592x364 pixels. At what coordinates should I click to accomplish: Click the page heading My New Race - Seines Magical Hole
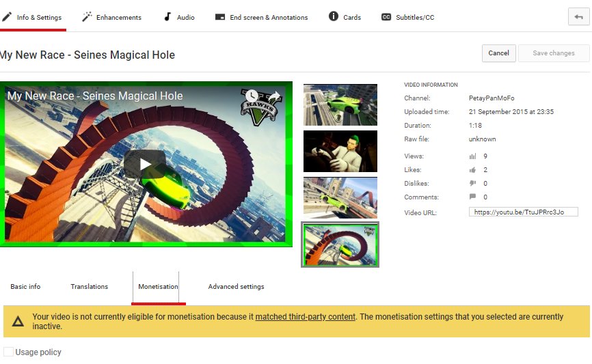(88, 55)
